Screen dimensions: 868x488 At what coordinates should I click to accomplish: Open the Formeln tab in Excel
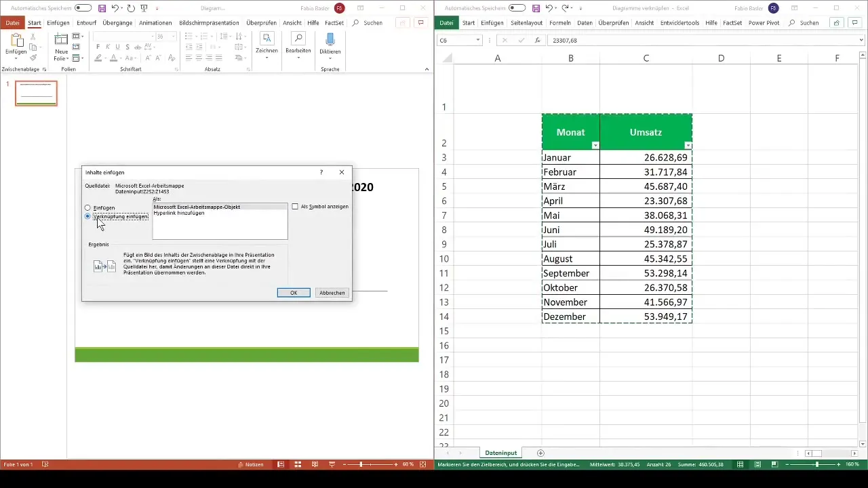click(560, 22)
